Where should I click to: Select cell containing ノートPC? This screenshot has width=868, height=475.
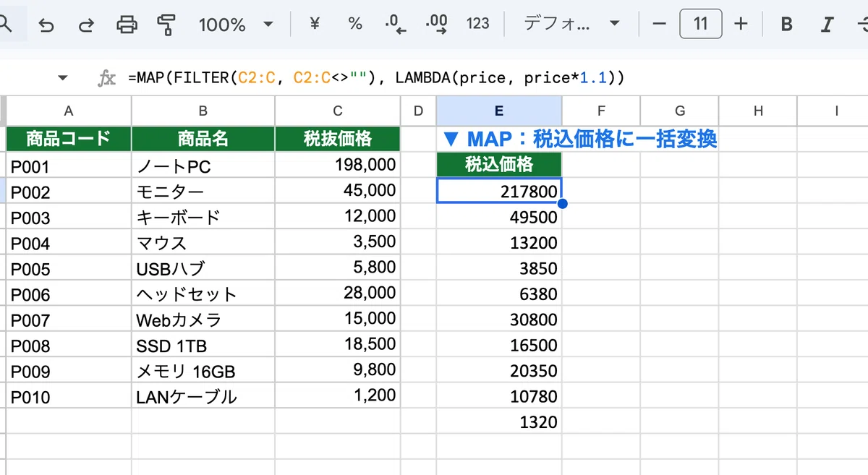tap(203, 166)
